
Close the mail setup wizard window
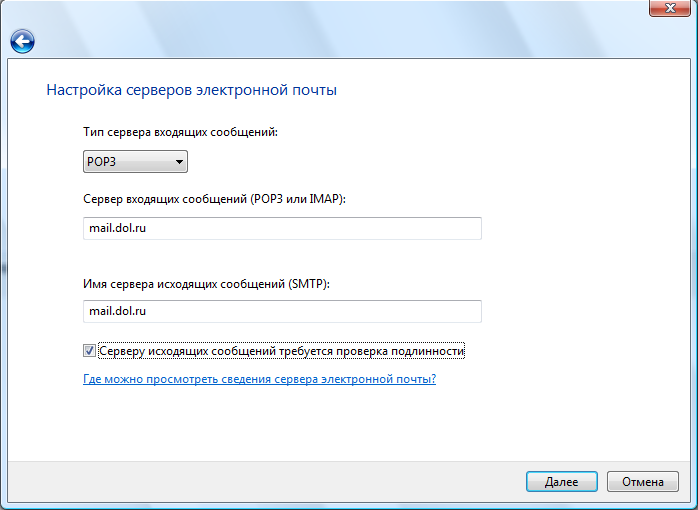pyautogui.click(x=665, y=9)
